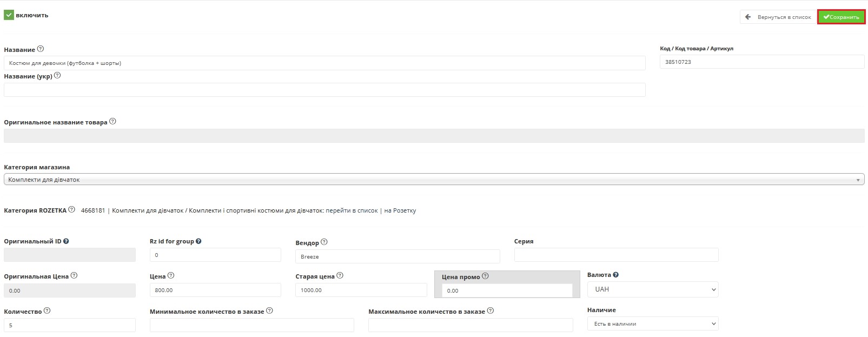Click the help icon next to Цена
868x337 pixels.
(x=171, y=275)
